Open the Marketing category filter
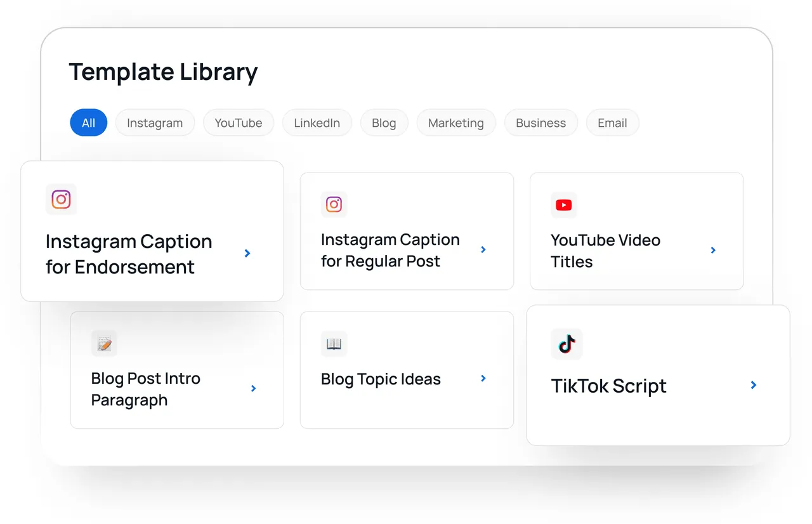812x524 pixels. [456, 122]
